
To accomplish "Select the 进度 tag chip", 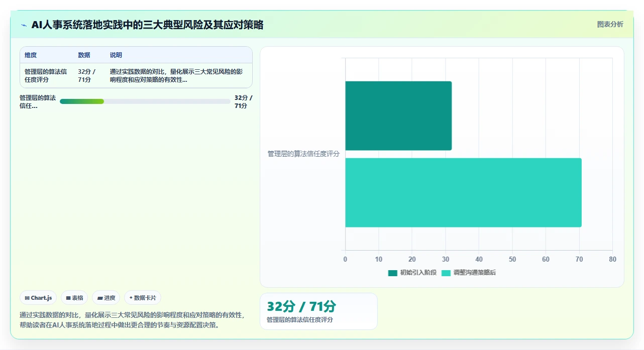I will 106,298.
